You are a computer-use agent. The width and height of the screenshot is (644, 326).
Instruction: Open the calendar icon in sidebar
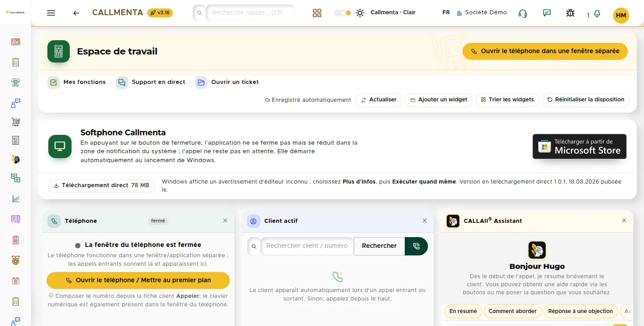point(16,281)
